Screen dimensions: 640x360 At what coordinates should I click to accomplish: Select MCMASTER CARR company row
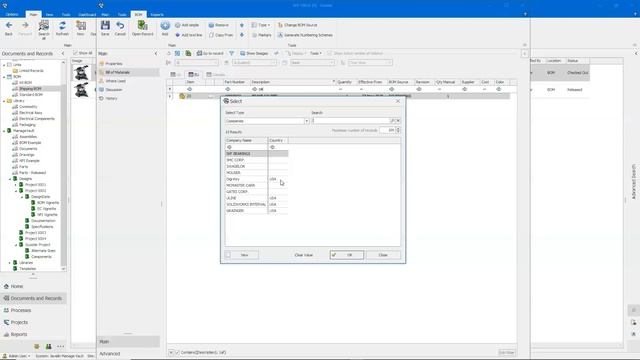[x=256, y=185]
